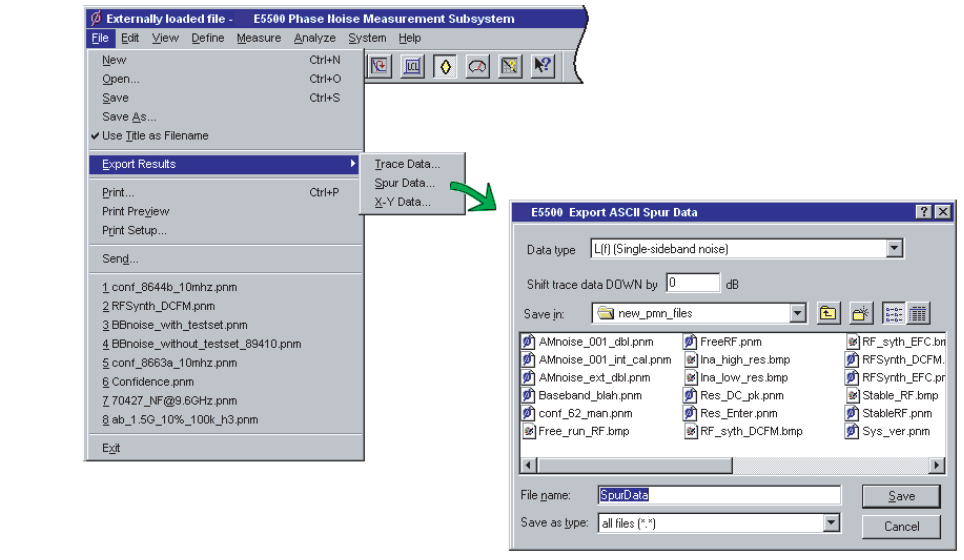Click icon of Baseband_blah.pnm file
The height and width of the screenshot is (560, 964).
(528, 395)
